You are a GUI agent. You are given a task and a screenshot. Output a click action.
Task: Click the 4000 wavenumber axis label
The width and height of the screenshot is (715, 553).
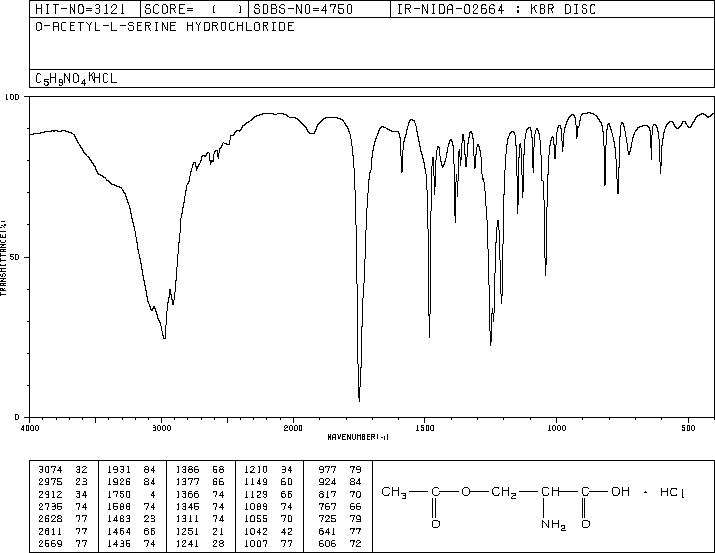(30, 428)
